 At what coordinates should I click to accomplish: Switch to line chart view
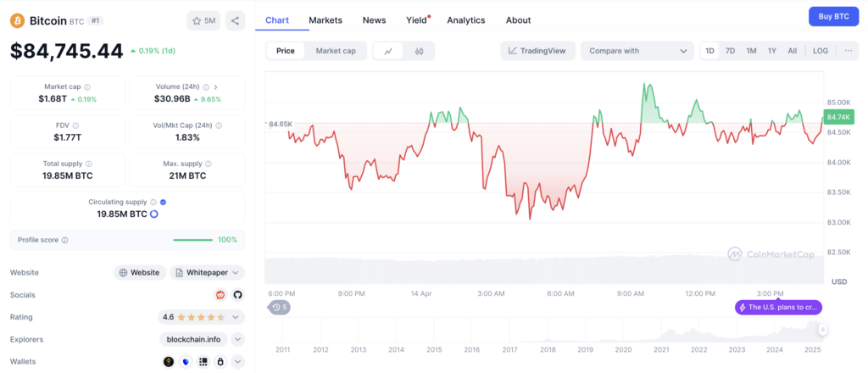[x=388, y=51]
